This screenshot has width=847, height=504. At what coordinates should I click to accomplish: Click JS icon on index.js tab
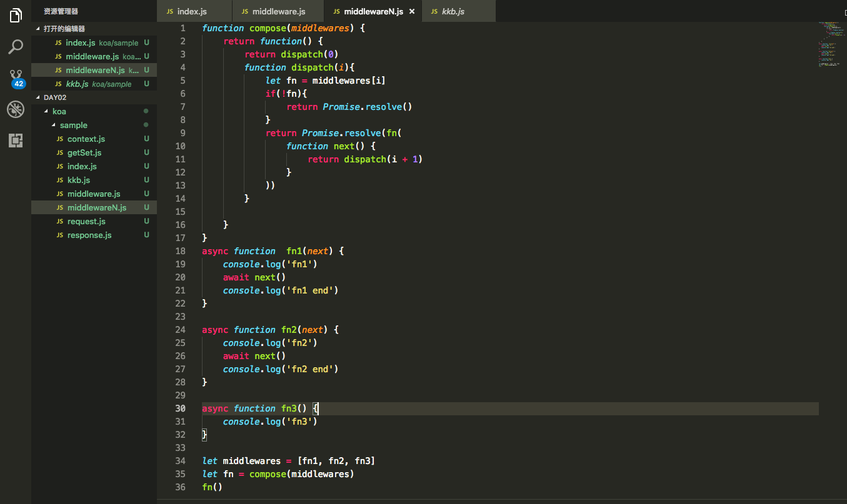pyautogui.click(x=170, y=12)
